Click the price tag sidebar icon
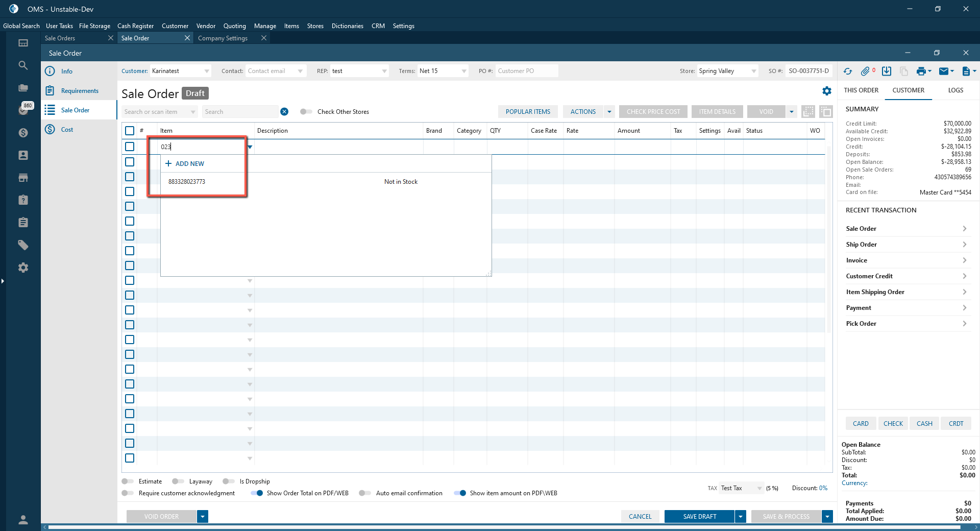Screen dimensions: 980x531 click(x=23, y=245)
